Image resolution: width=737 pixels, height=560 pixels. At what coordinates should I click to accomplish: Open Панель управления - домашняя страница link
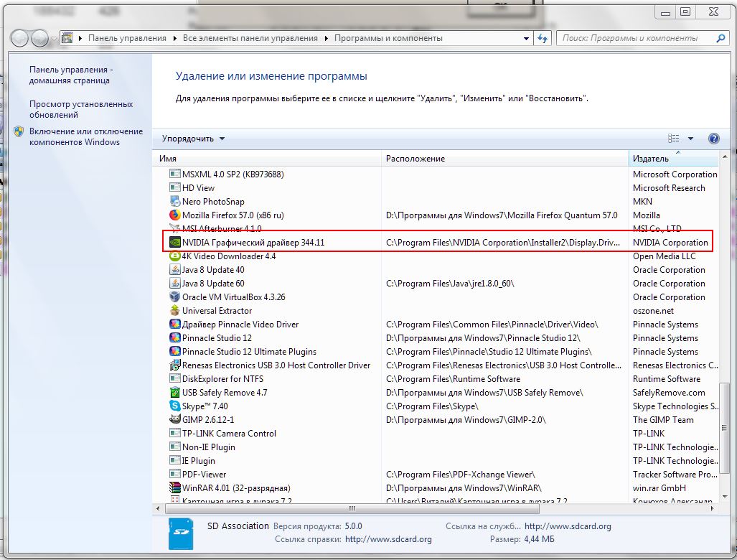tap(71, 75)
